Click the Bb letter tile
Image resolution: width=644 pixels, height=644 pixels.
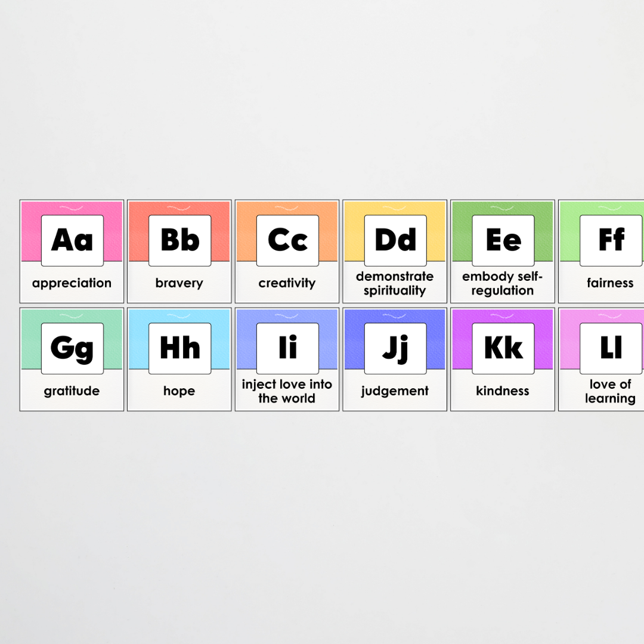pyautogui.click(x=179, y=239)
